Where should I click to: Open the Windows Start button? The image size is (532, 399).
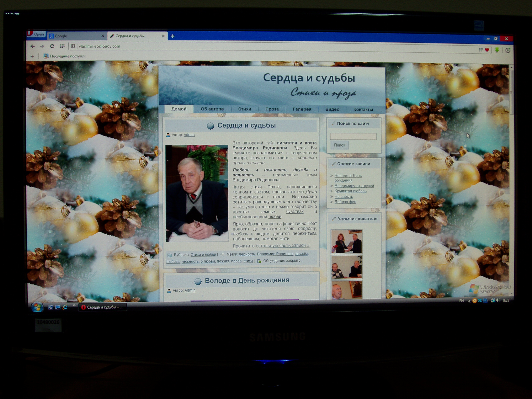coord(37,307)
